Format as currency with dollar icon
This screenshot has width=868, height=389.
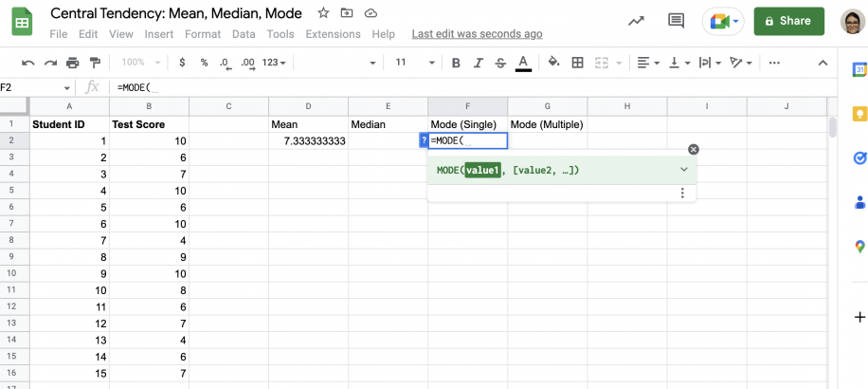(182, 63)
